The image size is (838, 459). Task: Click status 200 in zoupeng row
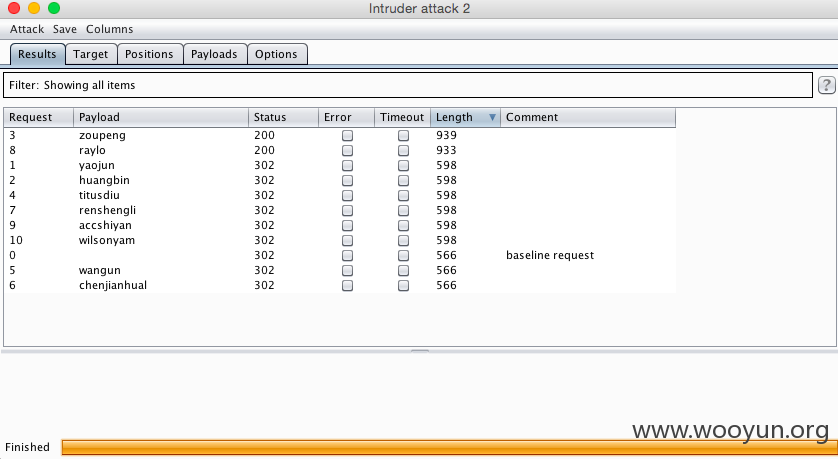click(264, 135)
